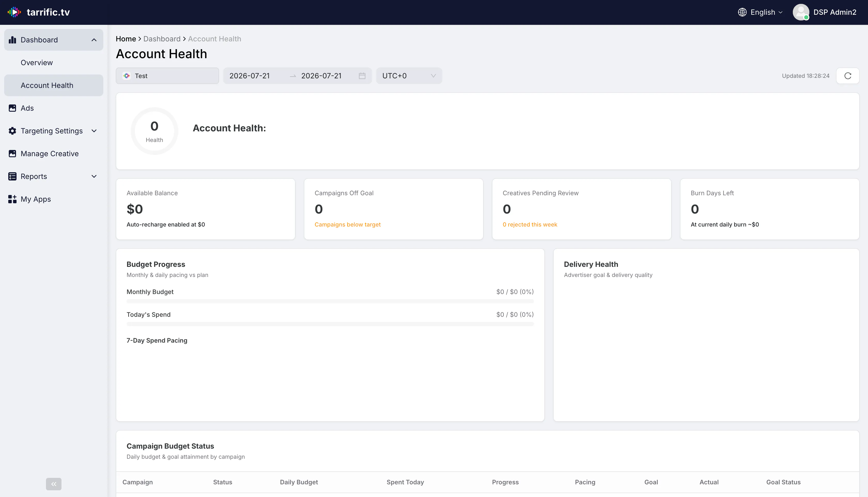Click the Daily Budget column header

pyautogui.click(x=299, y=482)
